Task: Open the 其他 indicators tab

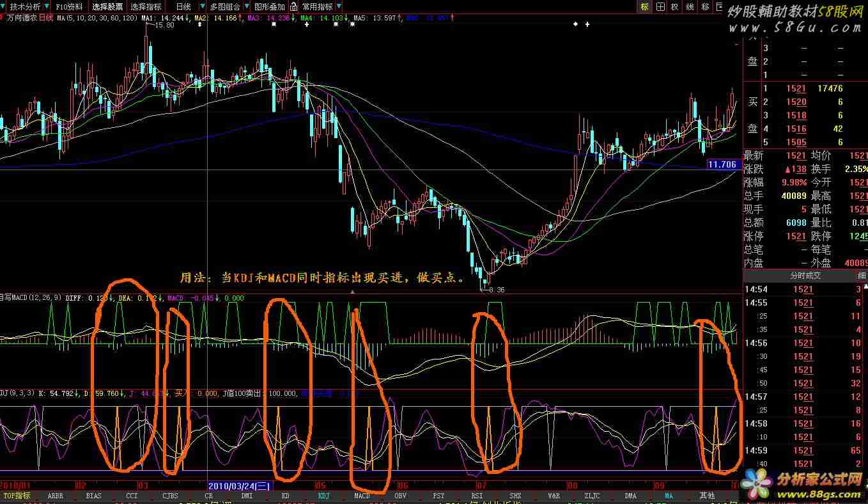Action: coord(707,496)
